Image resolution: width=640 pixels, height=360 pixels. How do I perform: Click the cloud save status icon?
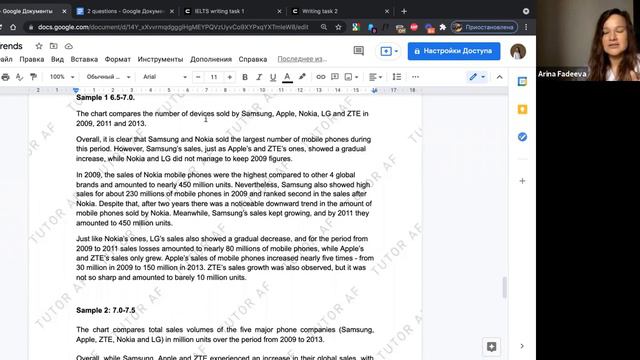click(69, 46)
